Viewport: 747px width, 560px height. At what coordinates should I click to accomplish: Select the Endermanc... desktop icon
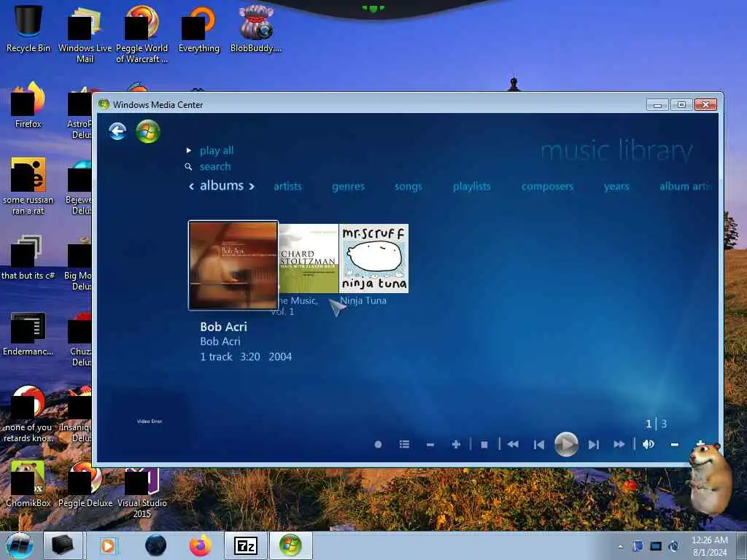coord(28,333)
